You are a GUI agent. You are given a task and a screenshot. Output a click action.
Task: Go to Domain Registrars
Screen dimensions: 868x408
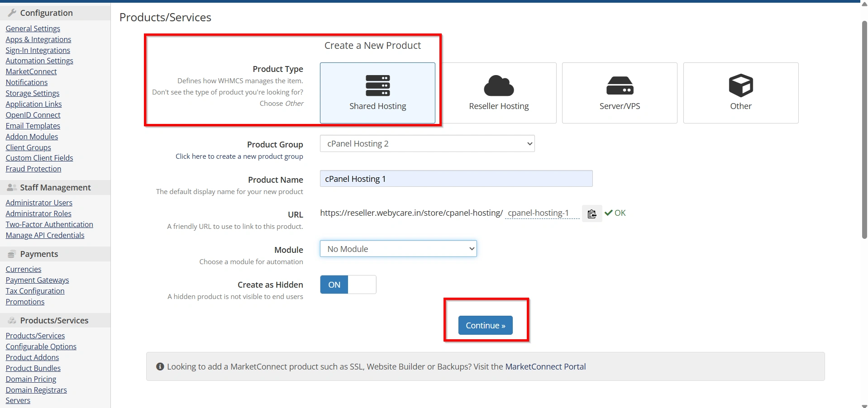click(x=36, y=390)
